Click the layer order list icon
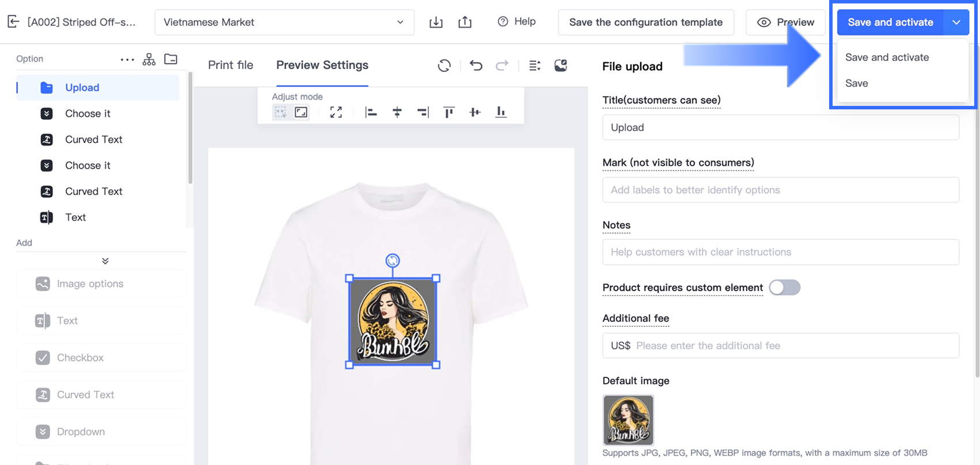Image resolution: width=980 pixels, height=465 pixels. 535,66
